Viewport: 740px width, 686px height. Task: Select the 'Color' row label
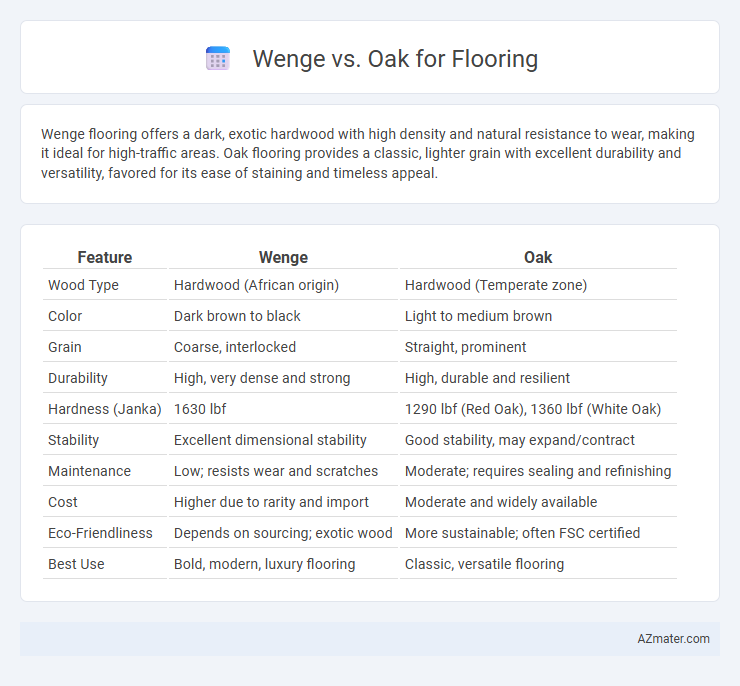(65, 316)
